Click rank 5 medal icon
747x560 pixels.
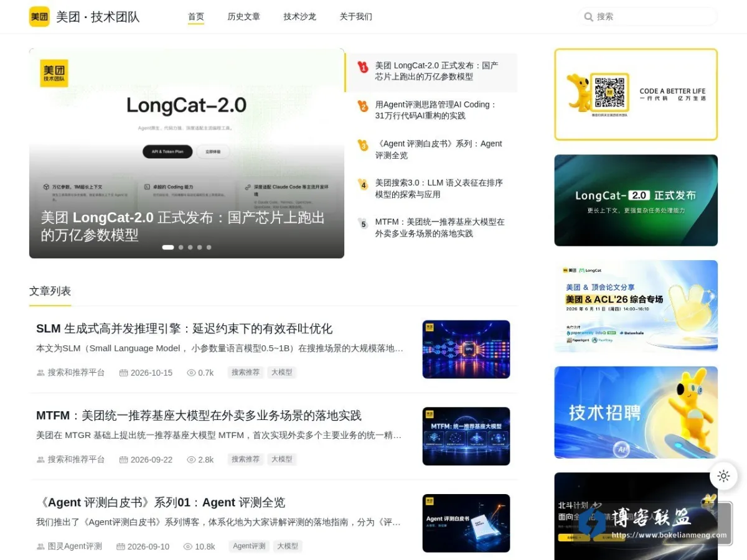(363, 223)
